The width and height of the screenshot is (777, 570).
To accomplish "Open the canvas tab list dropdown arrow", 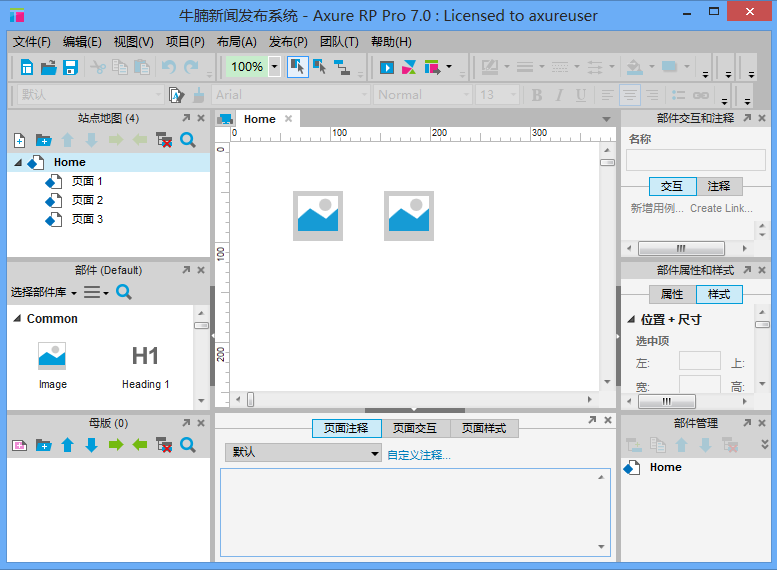I will (606, 119).
